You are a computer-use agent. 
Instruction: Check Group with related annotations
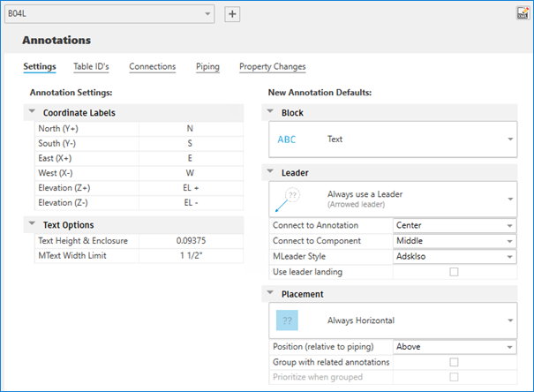455,362
